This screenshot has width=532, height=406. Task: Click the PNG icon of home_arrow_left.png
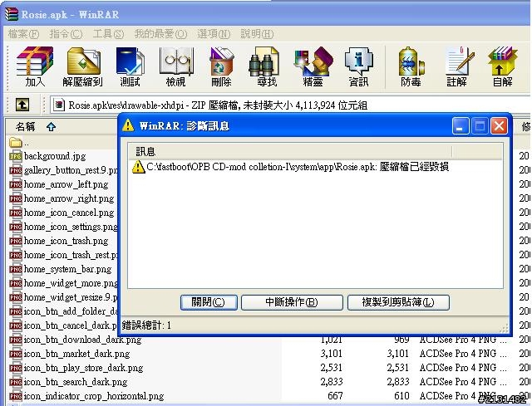16,184
